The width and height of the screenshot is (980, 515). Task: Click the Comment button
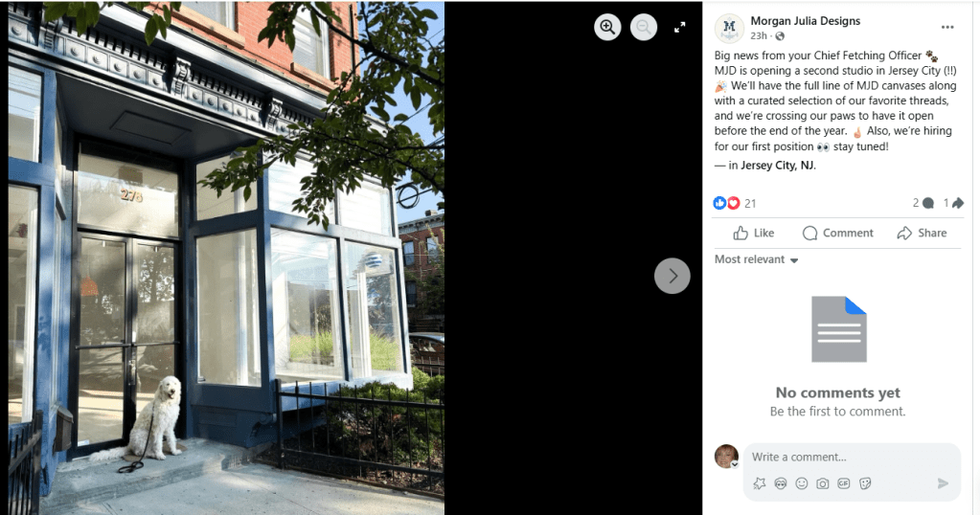(837, 233)
